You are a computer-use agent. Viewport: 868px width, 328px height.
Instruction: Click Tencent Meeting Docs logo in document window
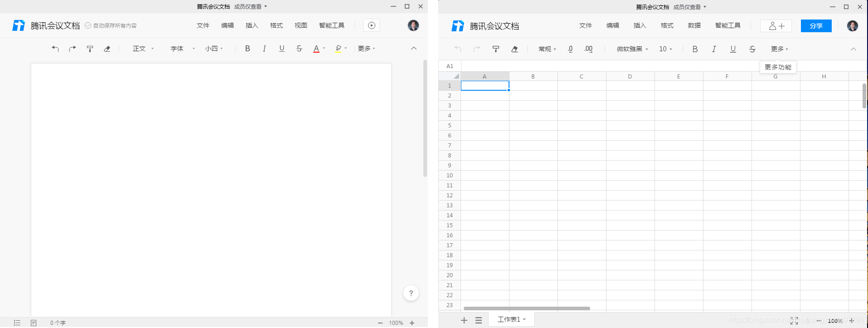coord(19,25)
